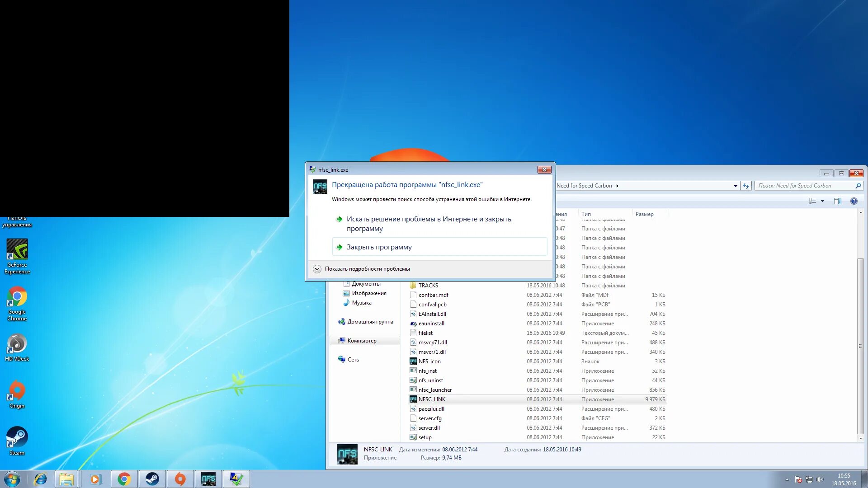Sort by 'Размер' column header

pos(650,214)
